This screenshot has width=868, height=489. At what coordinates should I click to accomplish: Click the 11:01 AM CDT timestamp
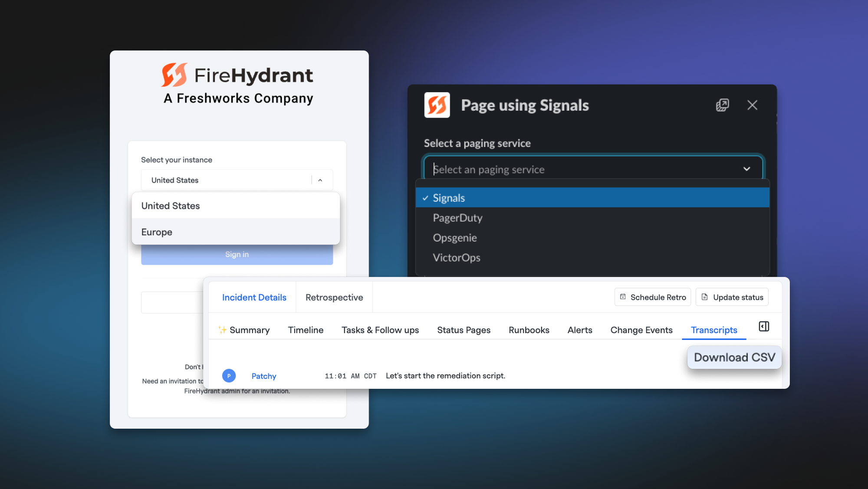(351, 376)
